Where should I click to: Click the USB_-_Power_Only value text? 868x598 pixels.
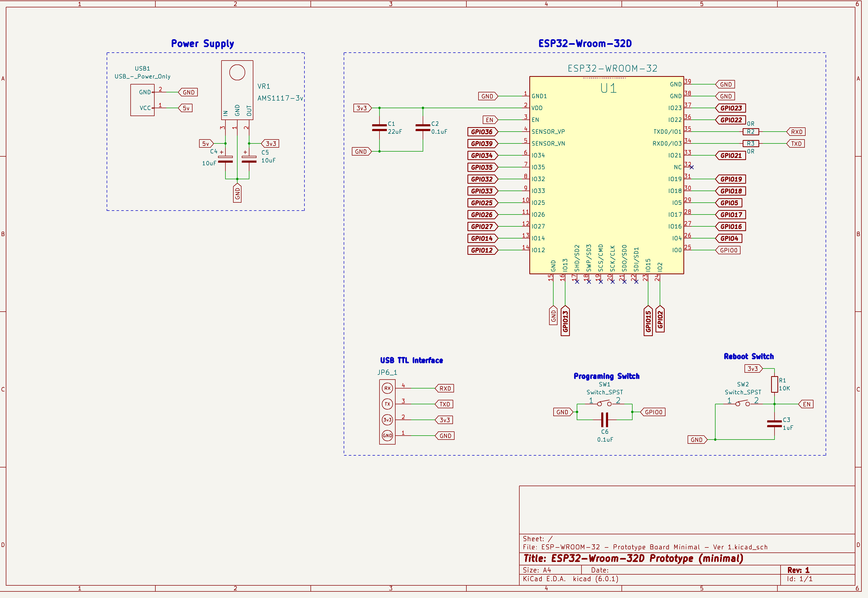142,76
